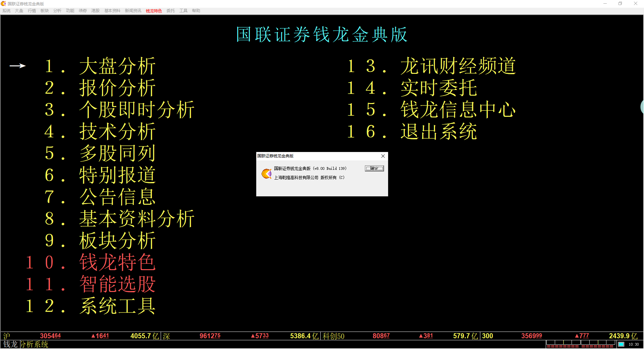Screen dimensions: 644x349
Task: Click the version text v8.00 Build 139
Action: coord(330,168)
